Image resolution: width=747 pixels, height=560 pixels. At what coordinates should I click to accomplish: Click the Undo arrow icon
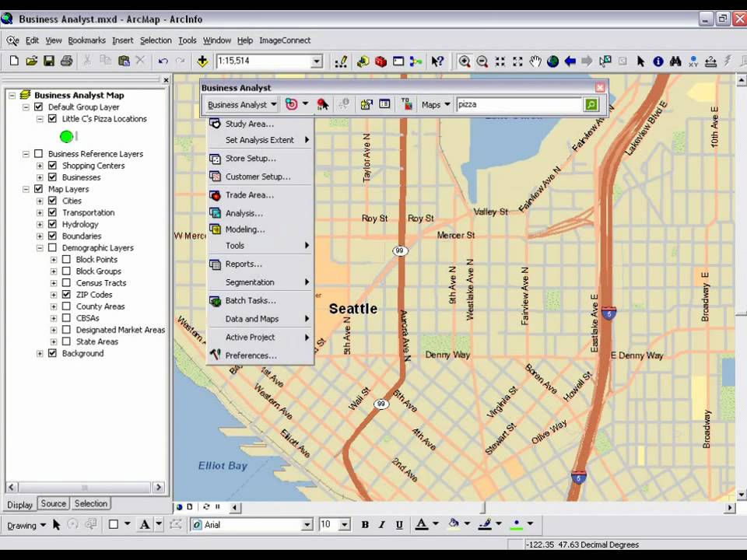point(163,61)
